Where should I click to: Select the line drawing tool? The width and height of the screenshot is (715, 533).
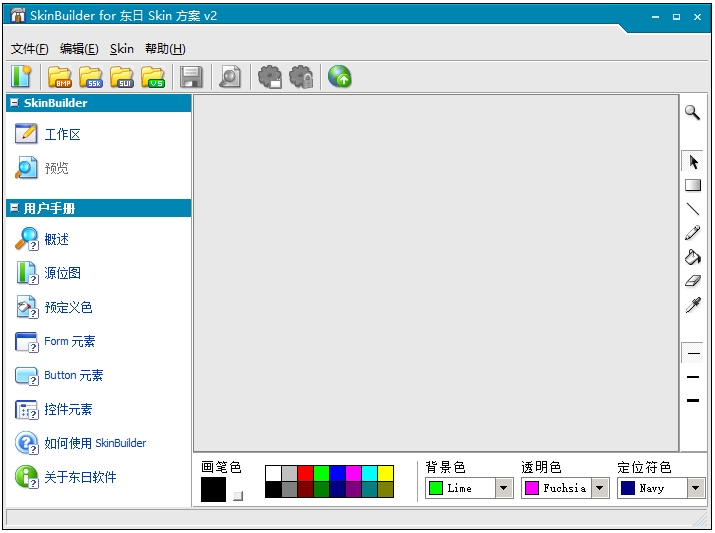pyautogui.click(x=693, y=209)
